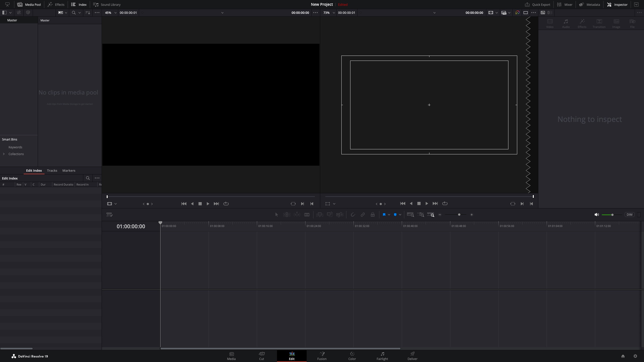The image size is (644, 362).
Task: Toggle position lock icon
Action: [373, 215]
